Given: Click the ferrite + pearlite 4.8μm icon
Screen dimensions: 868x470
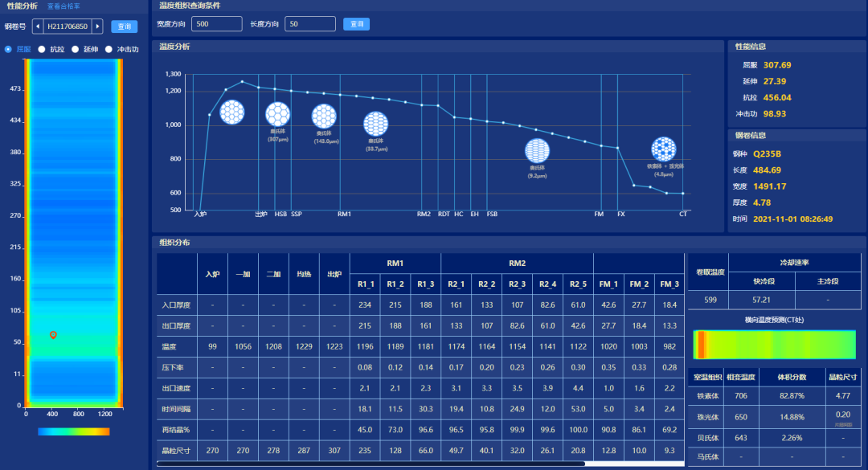Looking at the screenshot, I should click(664, 149).
